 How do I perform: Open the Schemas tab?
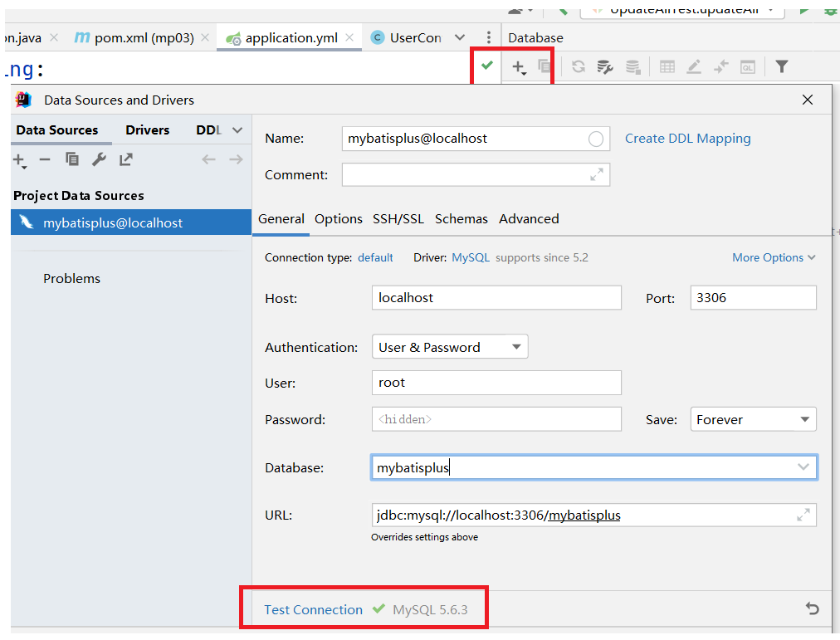(x=462, y=219)
